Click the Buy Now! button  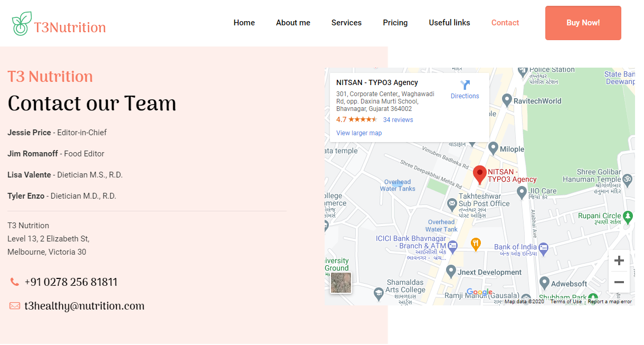583,23
